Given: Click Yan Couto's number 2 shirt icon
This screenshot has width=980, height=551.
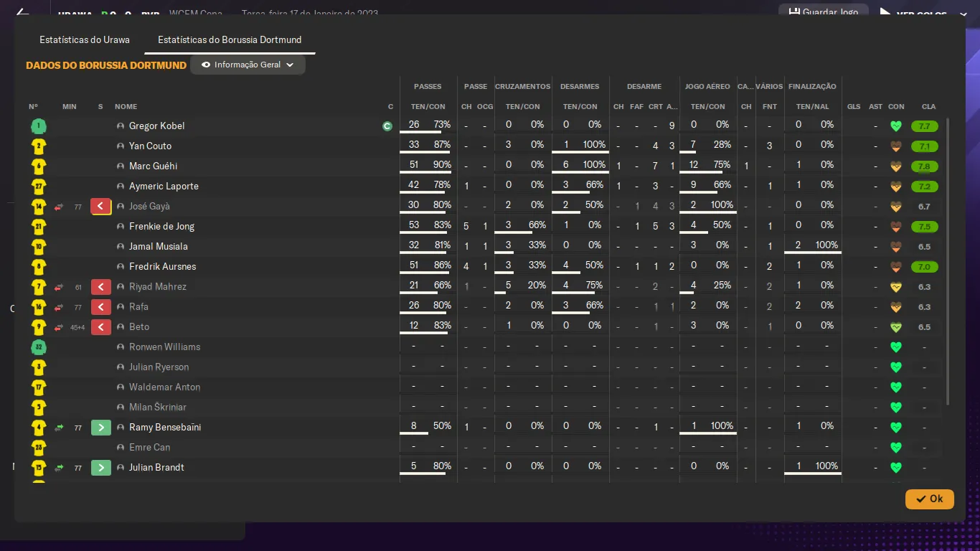Looking at the screenshot, I should coord(39,146).
